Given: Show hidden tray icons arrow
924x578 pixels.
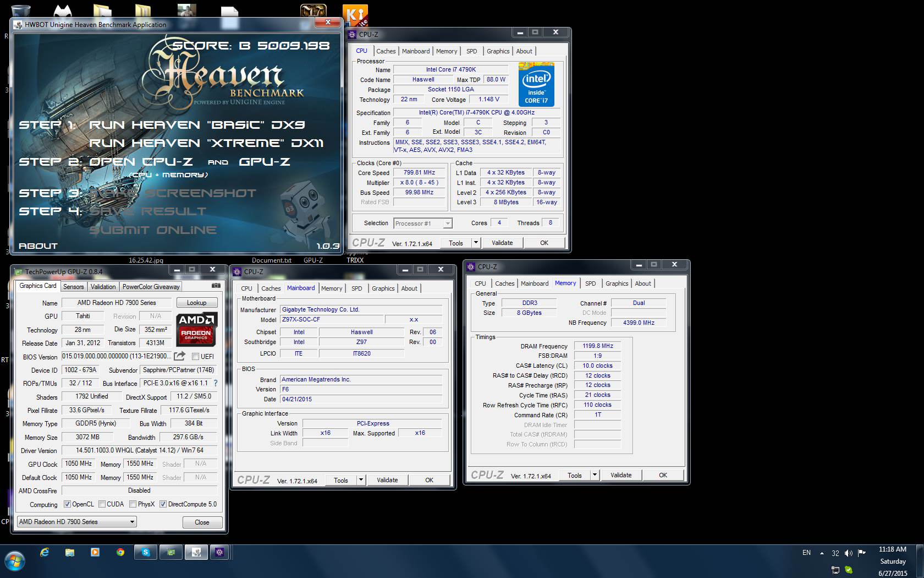Looking at the screenshot, I should (x=822, y=553).
